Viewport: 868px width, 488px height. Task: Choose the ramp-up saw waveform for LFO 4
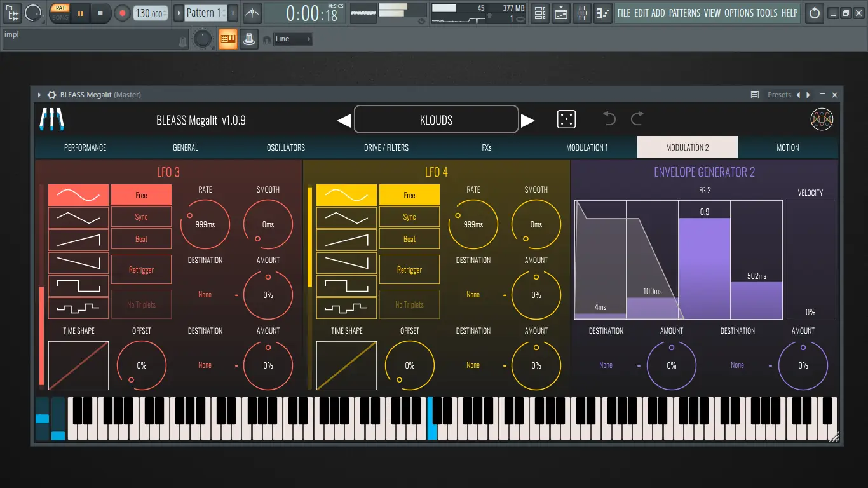pos(346,240)
